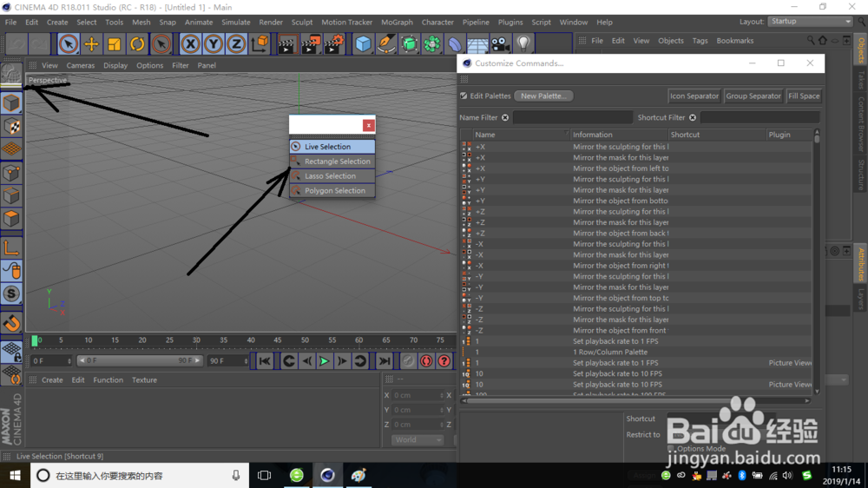Screen dimensions: 868x488
Task: Select the Live Selection arrow tool
Action: pyautogui.click(x=68, y=43)
